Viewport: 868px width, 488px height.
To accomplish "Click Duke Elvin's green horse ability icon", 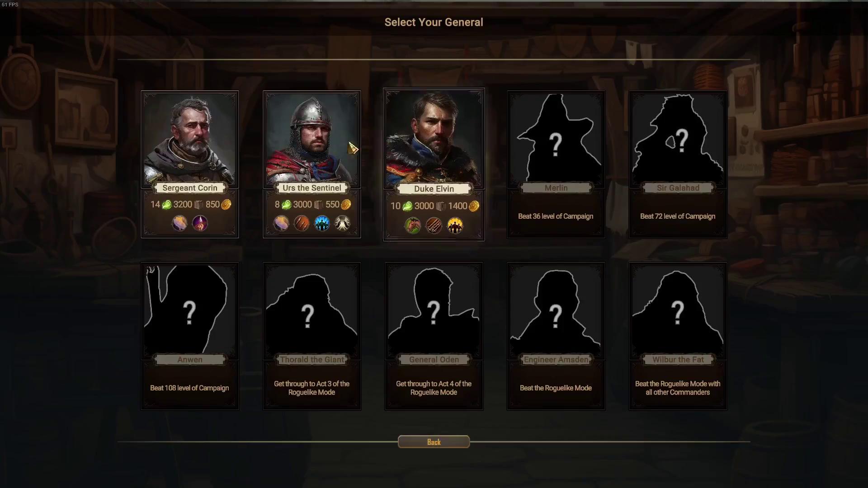I will tap(413, 225).
